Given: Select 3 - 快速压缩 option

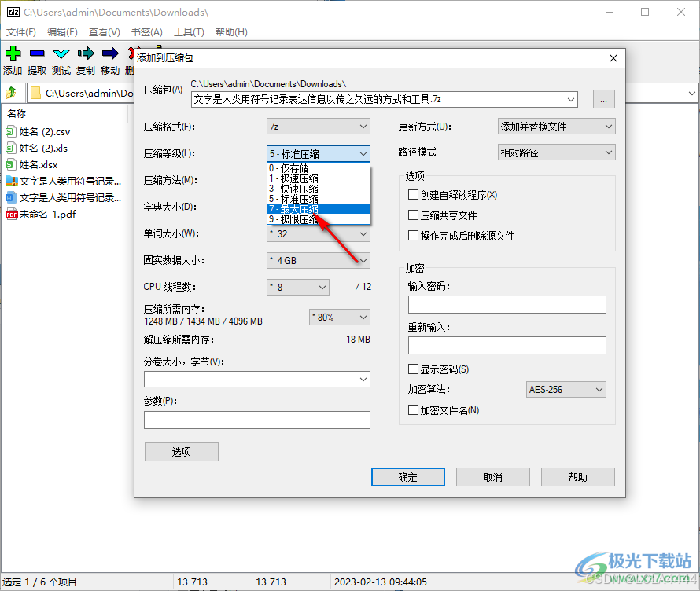Looking at the screenshot, I should 319,189.
